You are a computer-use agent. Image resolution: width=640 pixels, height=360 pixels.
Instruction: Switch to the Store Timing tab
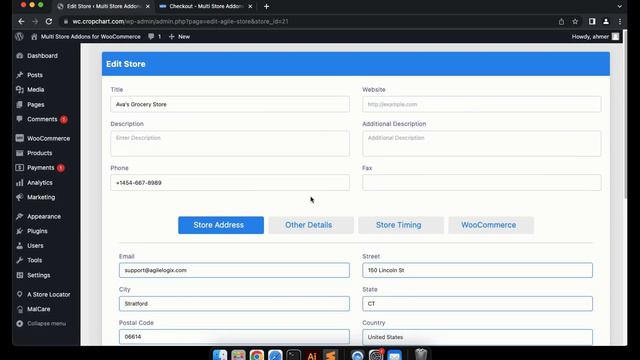[x=401, y=225]
